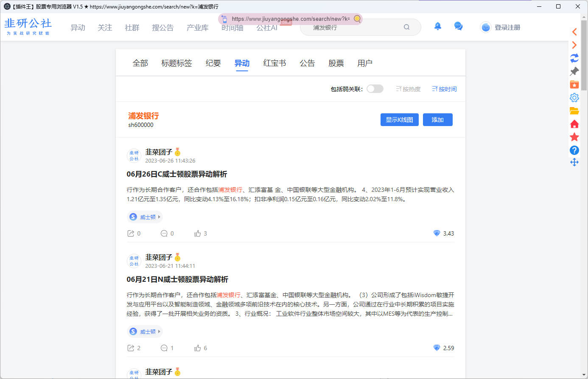
Task: Open post 06月26日C威士顿股票异动解析
Action: tap(177, 174)
